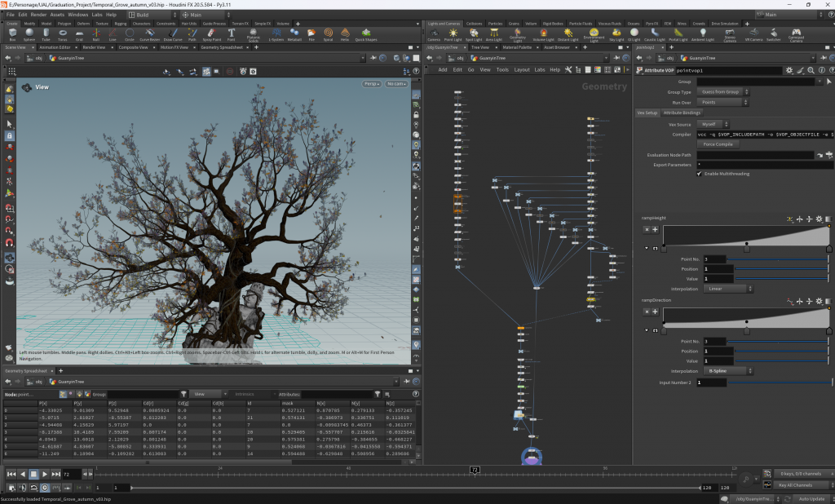Viewport: 835px width, 504px height.
Task: Open the Run Over dropdown
Action: point(723,102)
